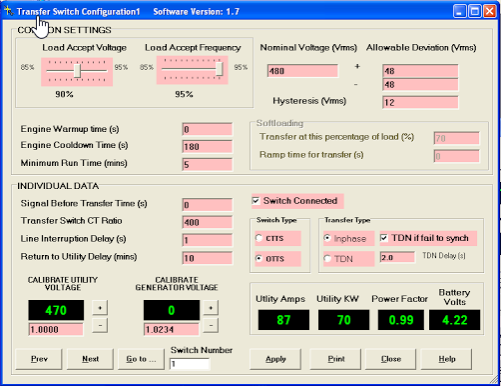Viewport: 501px width, 386px height.
Task: Maximize the Transfer Switch Configuration window
Action: 475,11
